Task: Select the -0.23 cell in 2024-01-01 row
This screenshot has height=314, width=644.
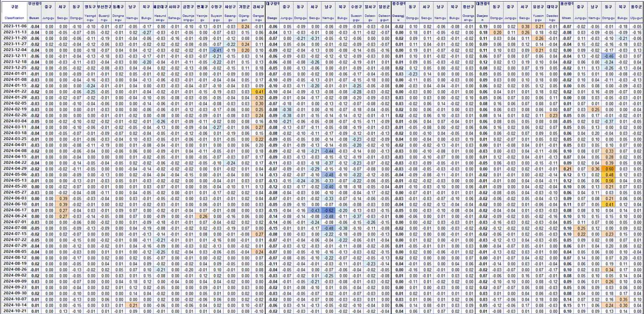Action: [x=413, y=73]
